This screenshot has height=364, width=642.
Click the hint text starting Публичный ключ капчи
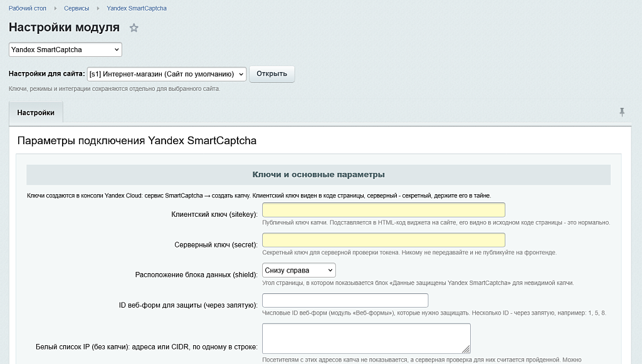436,222
